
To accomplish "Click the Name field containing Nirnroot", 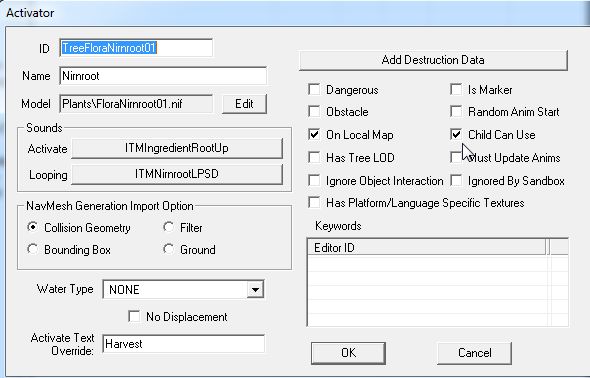I will pyautogui.click(x=163, y=76).
